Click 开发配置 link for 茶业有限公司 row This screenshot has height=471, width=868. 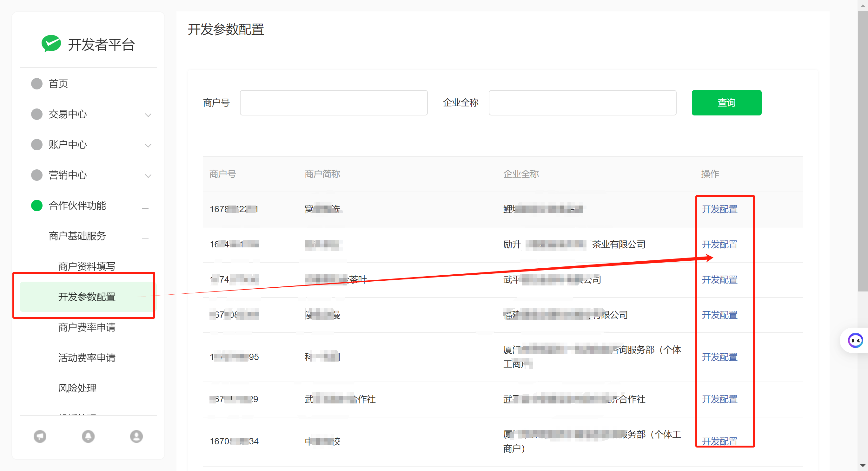point(719,245)
